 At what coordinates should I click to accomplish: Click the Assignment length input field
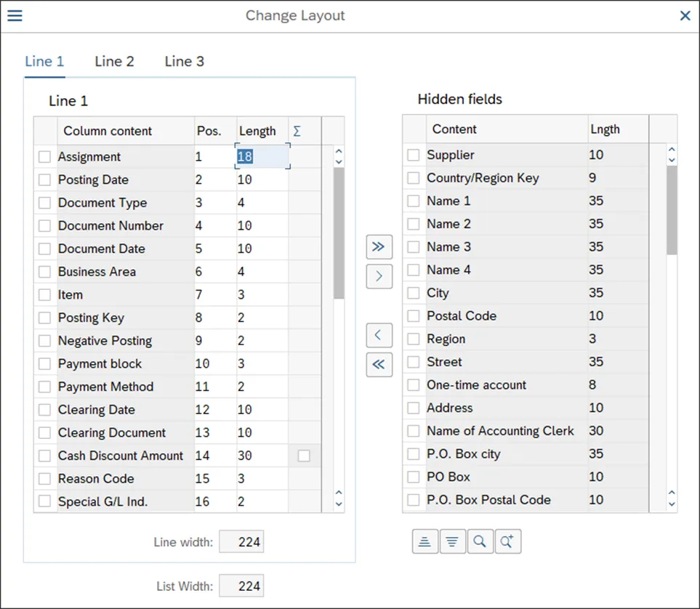click(x=262, y=156)
